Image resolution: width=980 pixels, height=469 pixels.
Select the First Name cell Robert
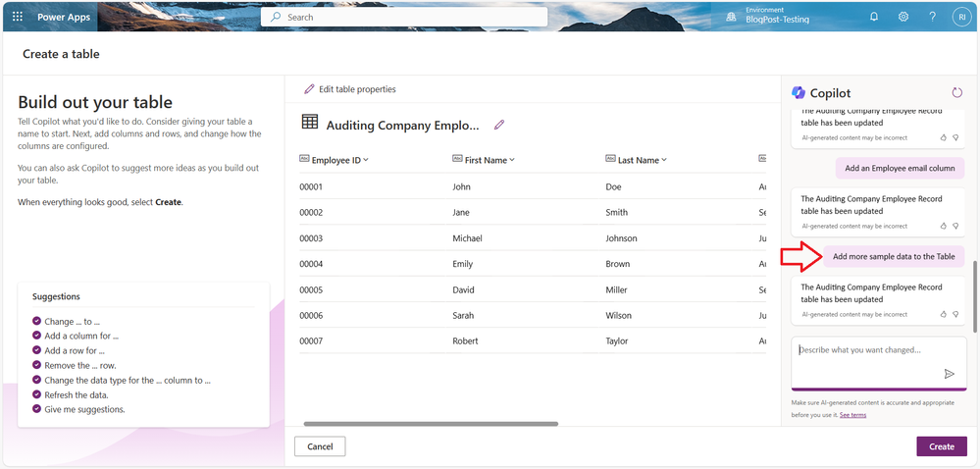coord(465,341)
